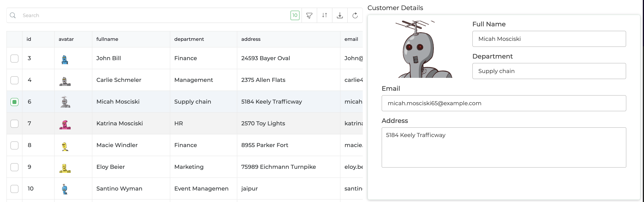Viewport: 644px width, 202px height.
Task: Click the name Macie Windler
Action: click(x=117, y=145)
